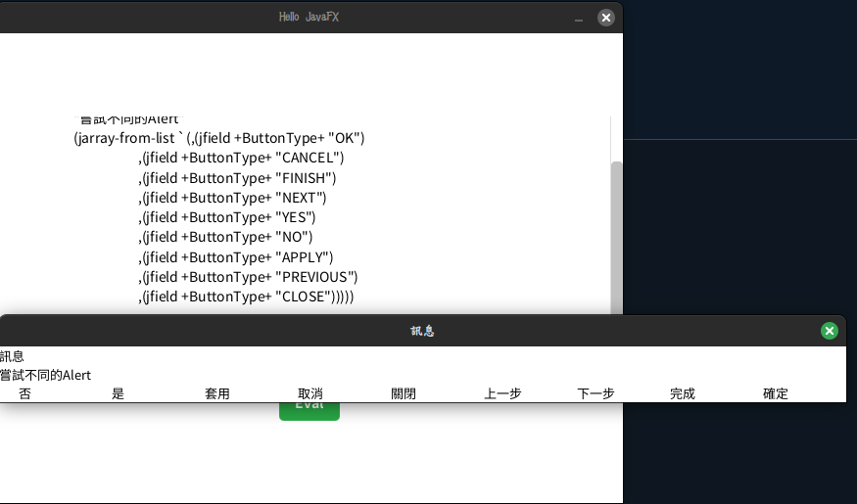Close the 訊息 dialog with green X icon
This screenshot has height=504, width=857.
830,331
